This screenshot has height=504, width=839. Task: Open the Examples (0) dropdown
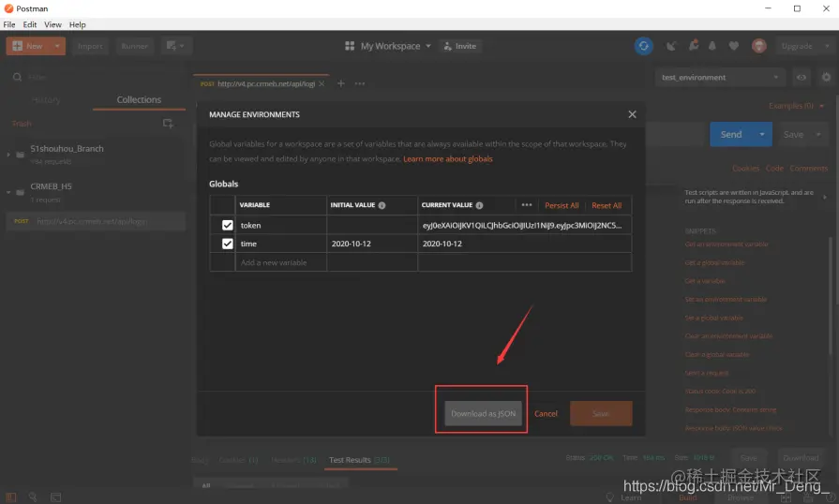point(796,106)
